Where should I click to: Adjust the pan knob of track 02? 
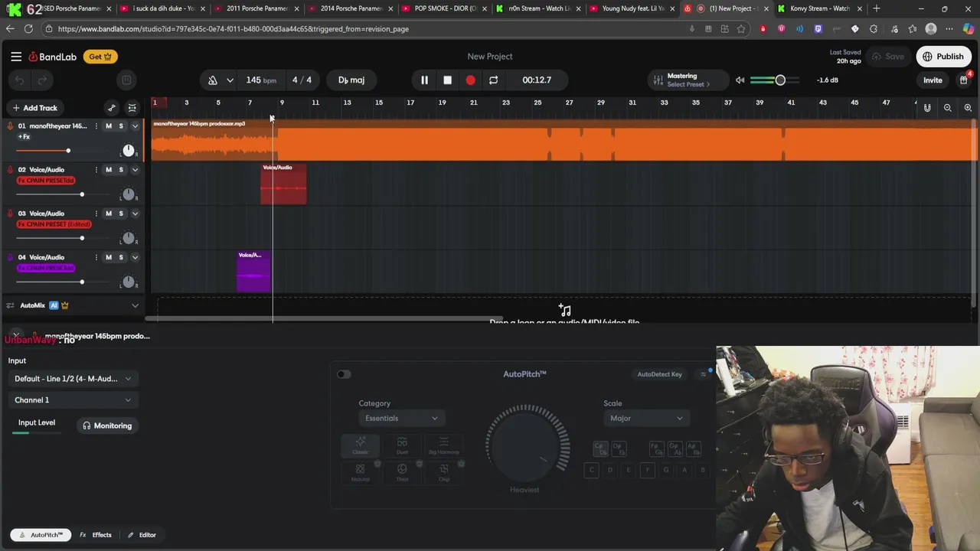128,194
